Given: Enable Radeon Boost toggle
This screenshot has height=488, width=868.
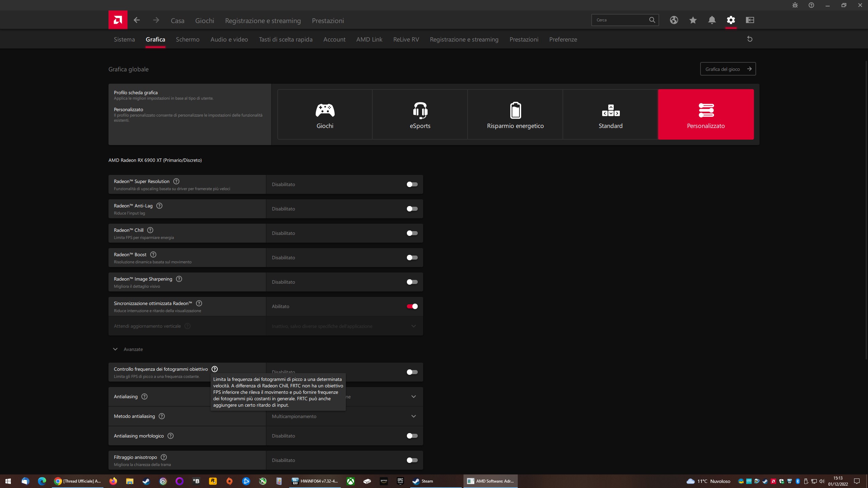Looking at the screenshot, I should [412, 258].
